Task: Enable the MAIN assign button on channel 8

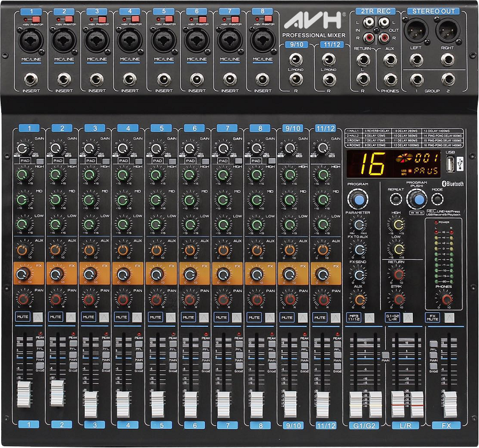Action: (x=271, y=355)
